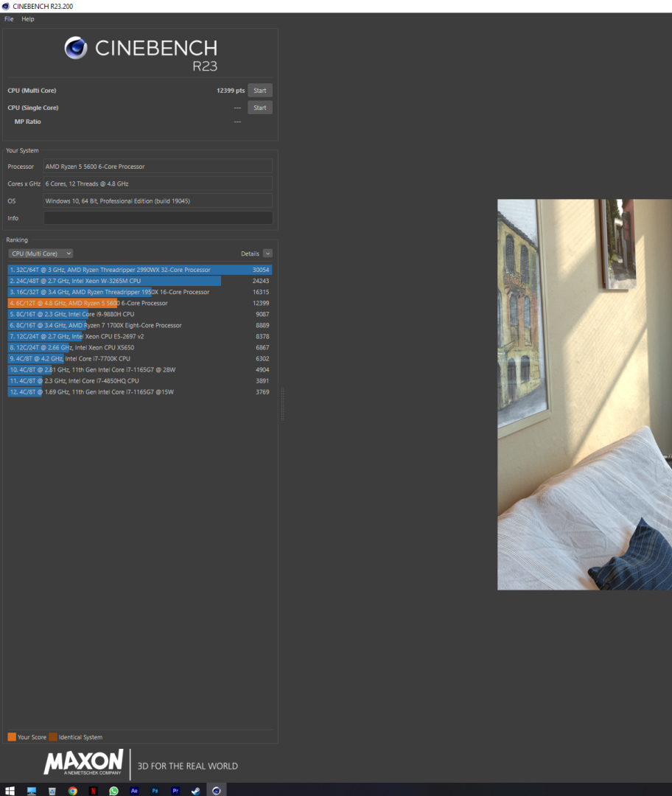Select highlighted ranking row 4 Ryzen 5 5600

point(139,303)
